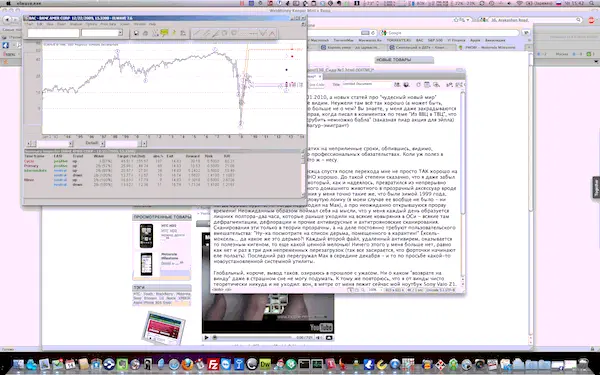Select the yellow comment note tool

164,33
